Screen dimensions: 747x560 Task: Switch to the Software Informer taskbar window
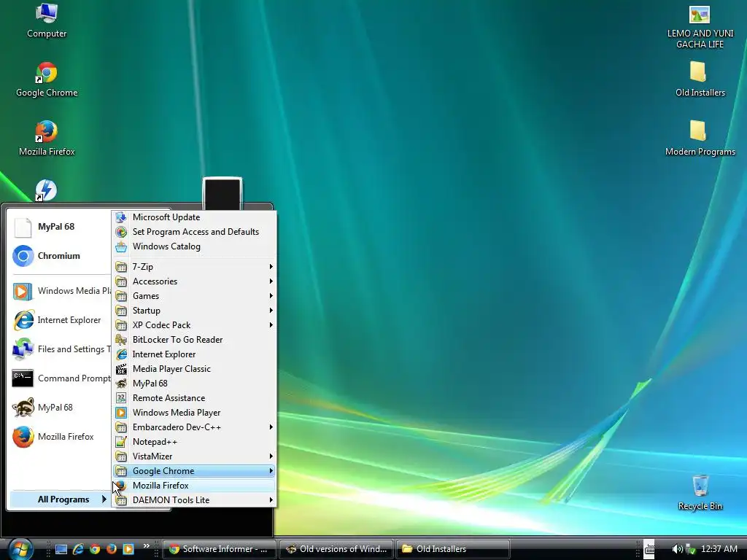coord(220,549)
